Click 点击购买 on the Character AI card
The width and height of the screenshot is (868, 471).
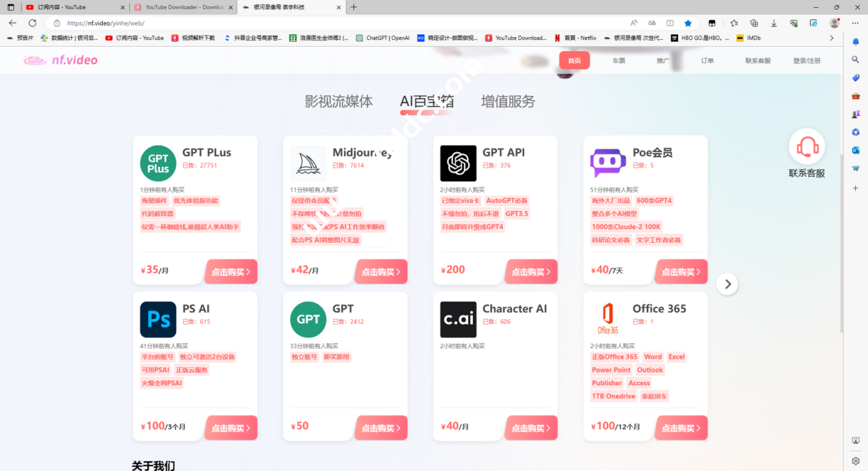(x=531, y=428)
